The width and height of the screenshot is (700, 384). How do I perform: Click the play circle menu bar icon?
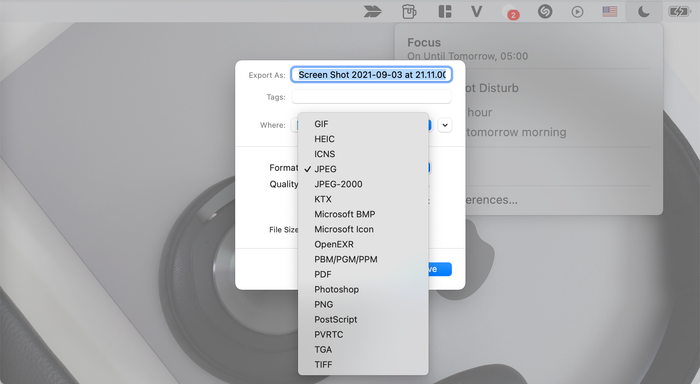577,12
